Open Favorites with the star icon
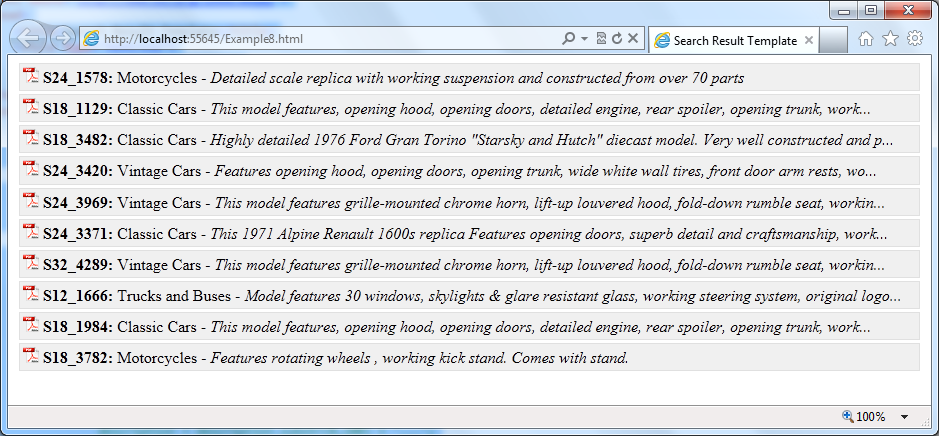The width and height of the screenshot is (939, 436). [890, 39]
